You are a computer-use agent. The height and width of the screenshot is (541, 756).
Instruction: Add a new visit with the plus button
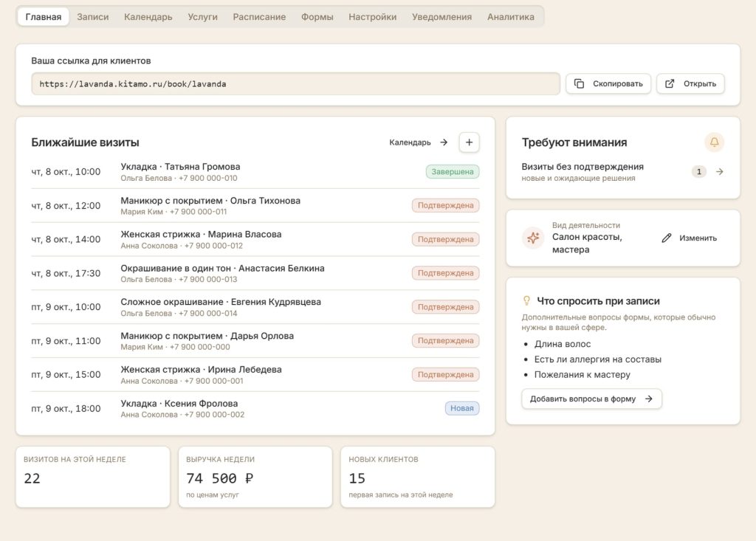coord(469,142)
